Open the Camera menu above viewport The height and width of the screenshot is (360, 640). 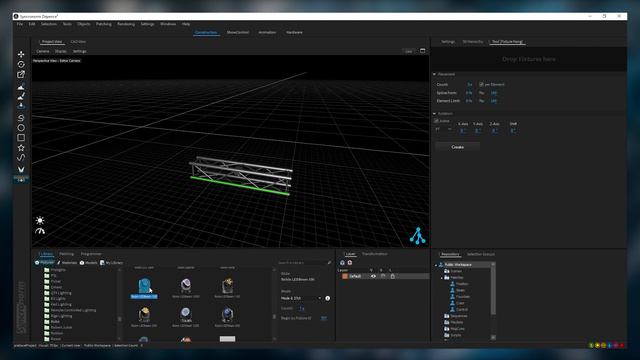click(x=43, y=51)
